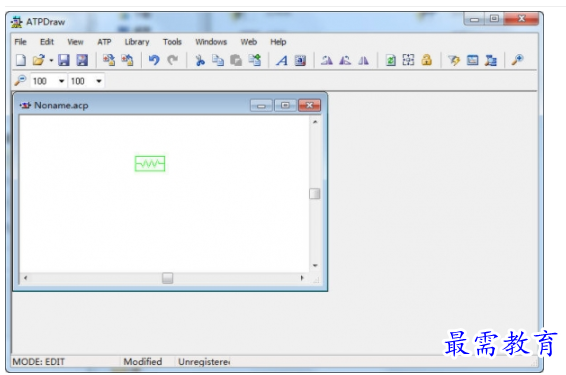Click the Noname.acp window title
This screenshot has width=566, height=375.
tap(61, 105)
